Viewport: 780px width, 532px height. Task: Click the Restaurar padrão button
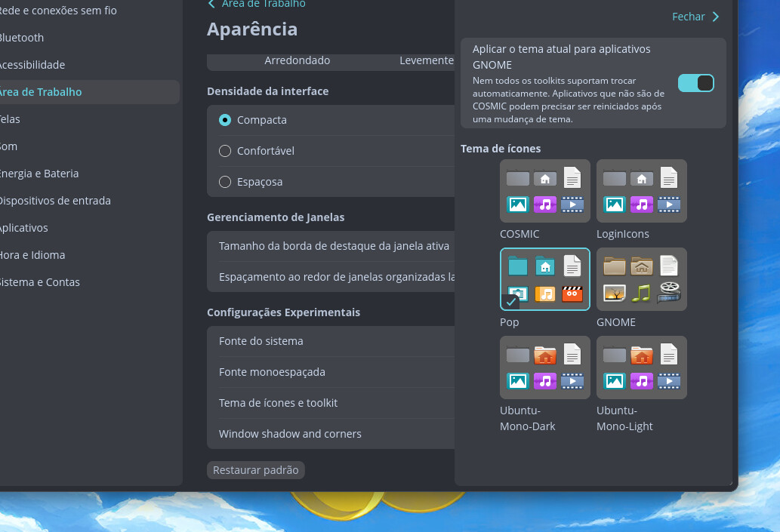(x=255, y=470)
